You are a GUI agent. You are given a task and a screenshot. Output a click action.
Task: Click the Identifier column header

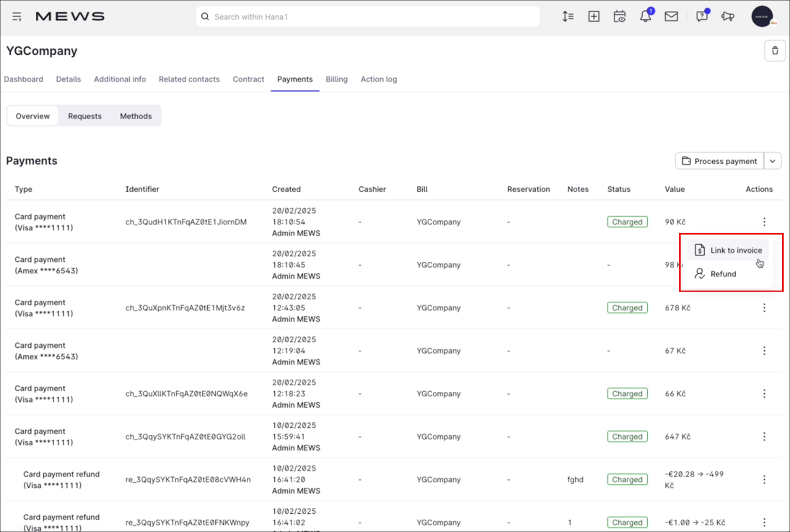[142, 189]
